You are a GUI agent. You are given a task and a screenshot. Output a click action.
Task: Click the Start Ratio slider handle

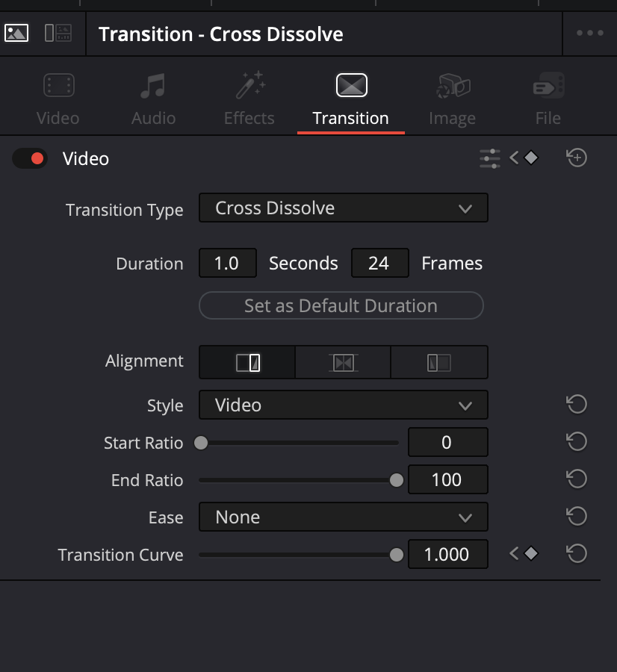[x=201, y=443]
